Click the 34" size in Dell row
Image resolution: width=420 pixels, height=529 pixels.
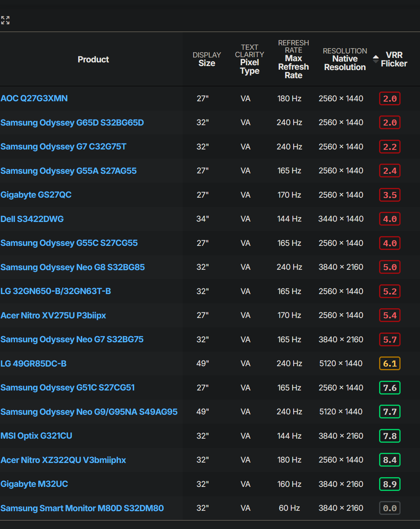coord(203,219)
